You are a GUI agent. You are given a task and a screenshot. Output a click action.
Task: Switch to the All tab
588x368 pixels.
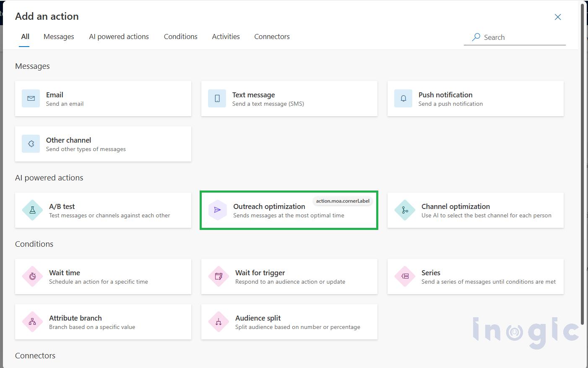point(25,37)
